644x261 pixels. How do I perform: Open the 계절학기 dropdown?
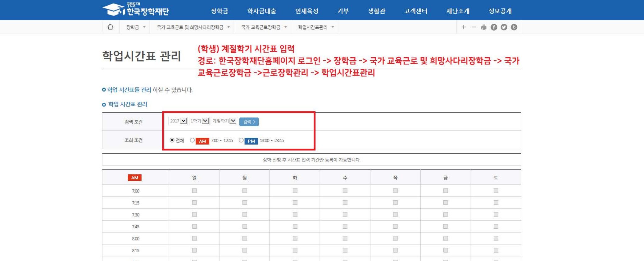point(224,121)
